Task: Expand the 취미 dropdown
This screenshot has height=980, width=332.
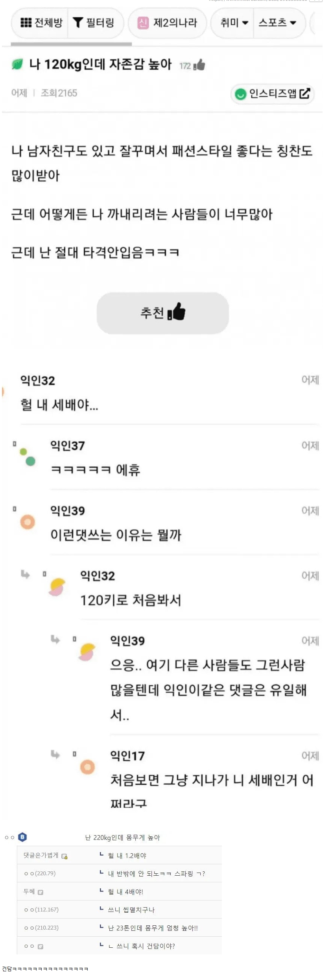Action: (x=234, y=23)
